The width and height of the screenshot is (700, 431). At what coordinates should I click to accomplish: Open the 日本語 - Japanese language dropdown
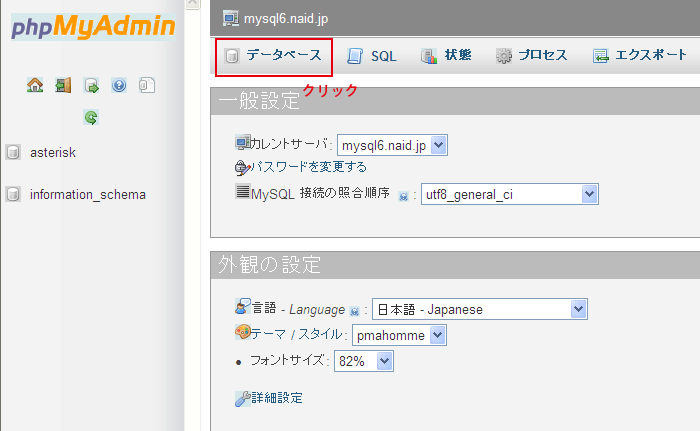tap(479, 309)
